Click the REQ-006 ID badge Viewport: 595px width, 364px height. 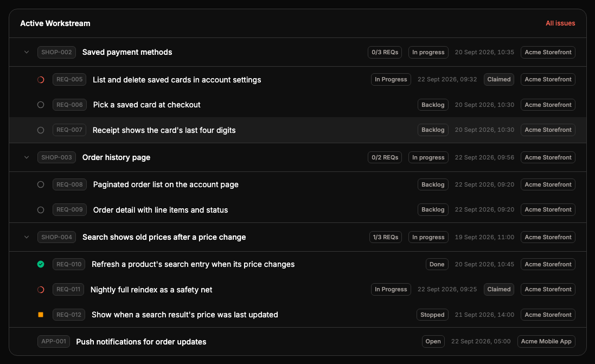point(69,105)
